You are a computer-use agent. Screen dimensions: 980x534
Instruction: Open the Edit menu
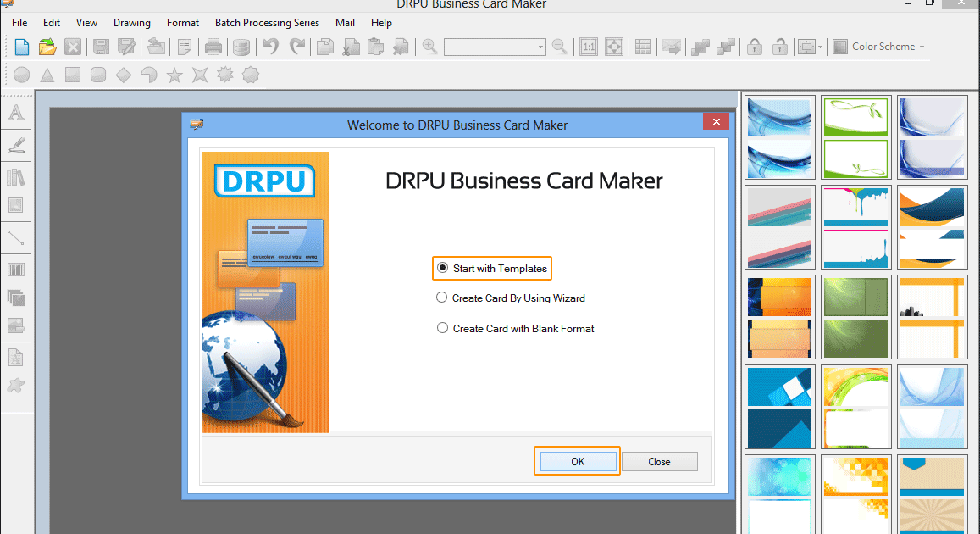[x=52, y=23]
